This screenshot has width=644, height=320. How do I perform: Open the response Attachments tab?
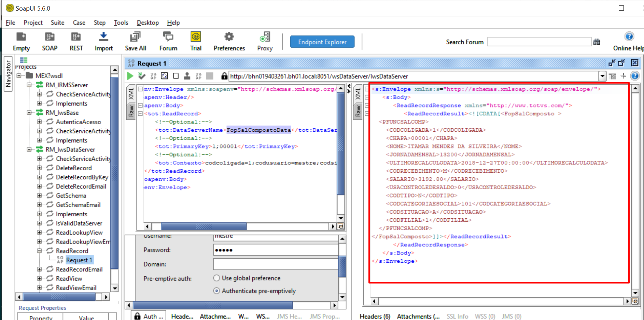418,316
